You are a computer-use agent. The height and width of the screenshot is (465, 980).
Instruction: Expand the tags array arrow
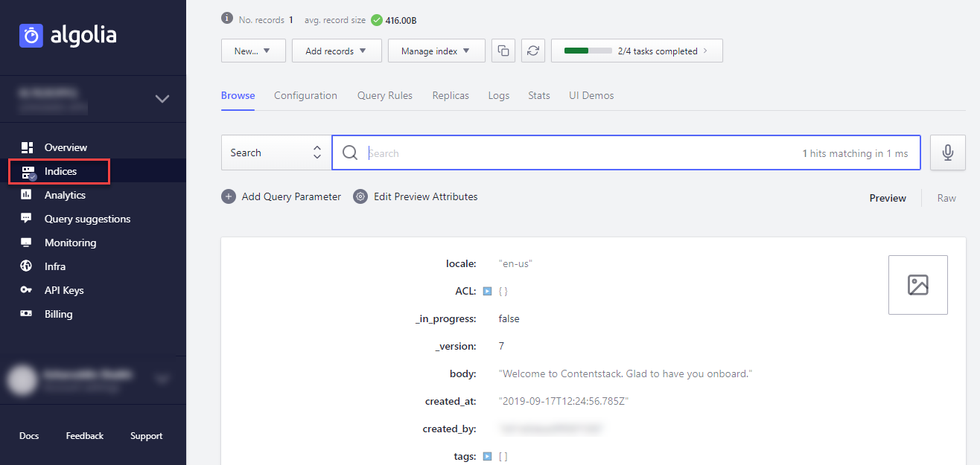tap(487, 456)
